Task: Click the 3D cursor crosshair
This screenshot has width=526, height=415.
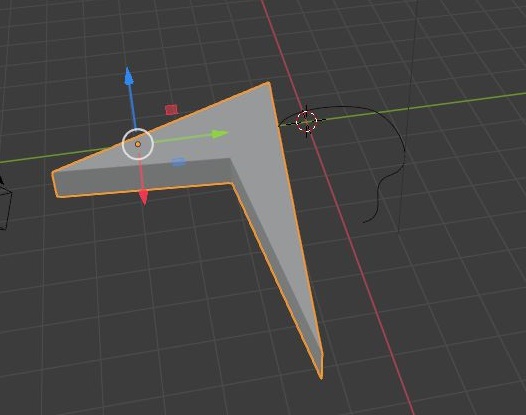Action: [x=306, y=120]
